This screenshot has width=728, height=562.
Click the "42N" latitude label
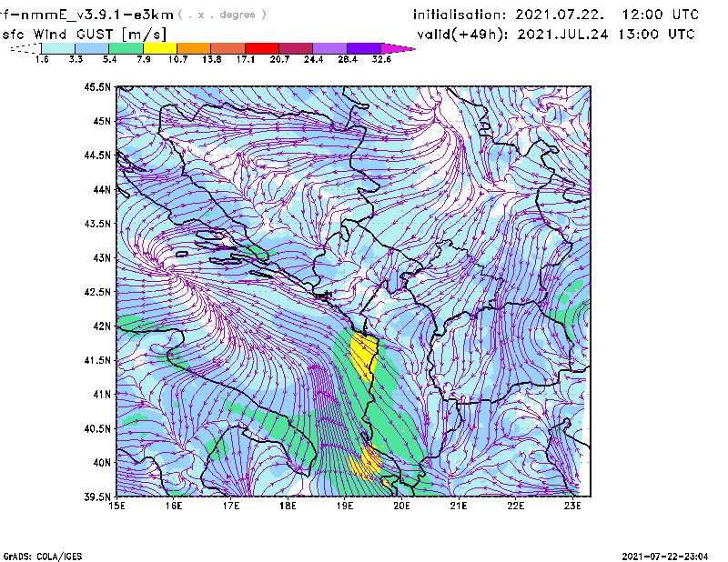(102, 326)
